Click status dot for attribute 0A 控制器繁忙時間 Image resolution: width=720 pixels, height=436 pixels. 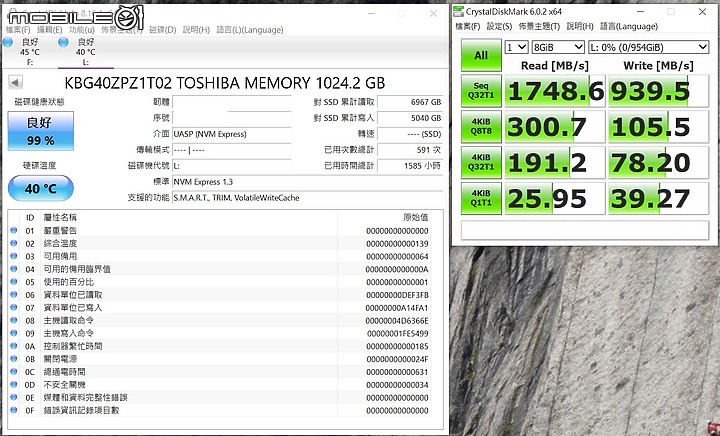tap(14, 346)
